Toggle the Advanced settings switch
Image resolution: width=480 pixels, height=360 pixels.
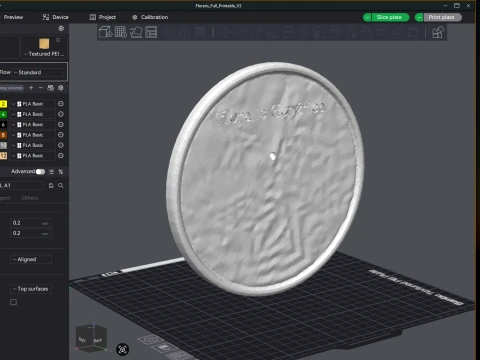[40, 172]
